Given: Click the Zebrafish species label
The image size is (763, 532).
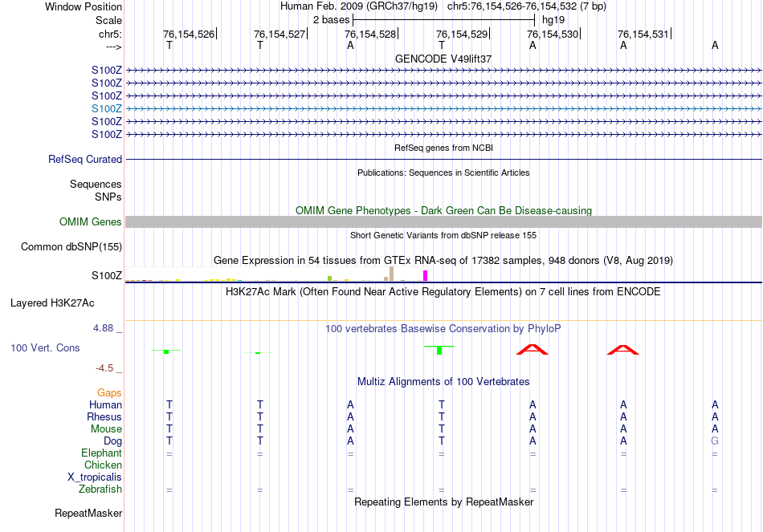Looking at the screenshot, I should pos(100,489).
